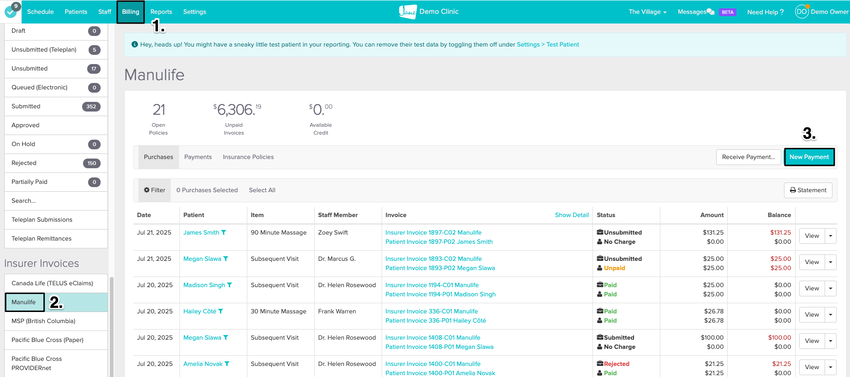
Task: Open patient James Smith
Action: click(x=201, y=232)
